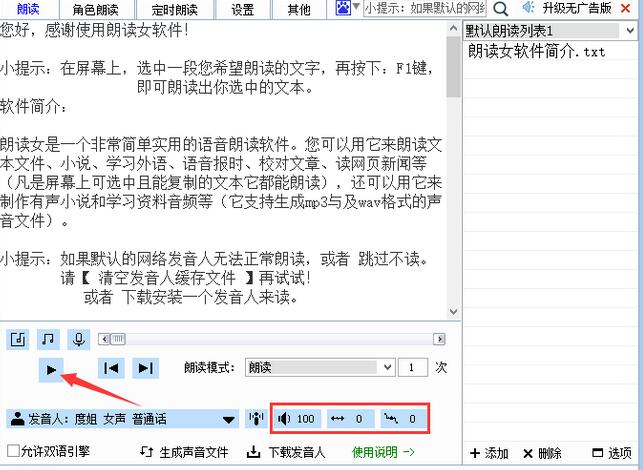Click 升级无广告版 link
This screenshot has height=470, width=643.
click(577, 8)
